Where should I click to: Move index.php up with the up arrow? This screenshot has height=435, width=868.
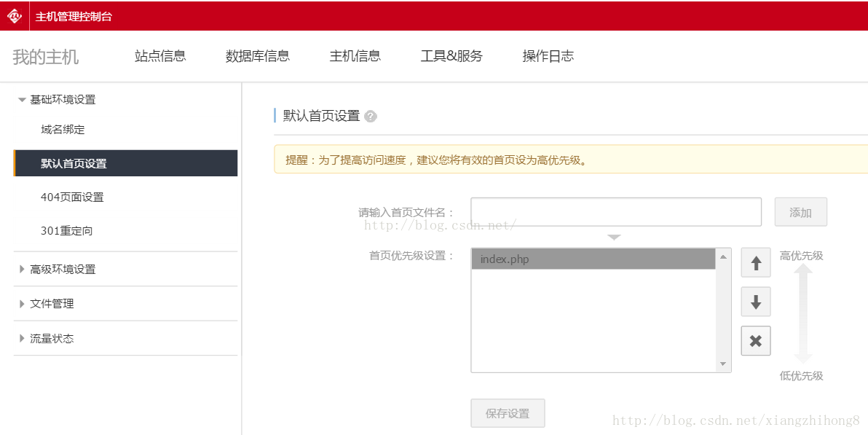756,262
